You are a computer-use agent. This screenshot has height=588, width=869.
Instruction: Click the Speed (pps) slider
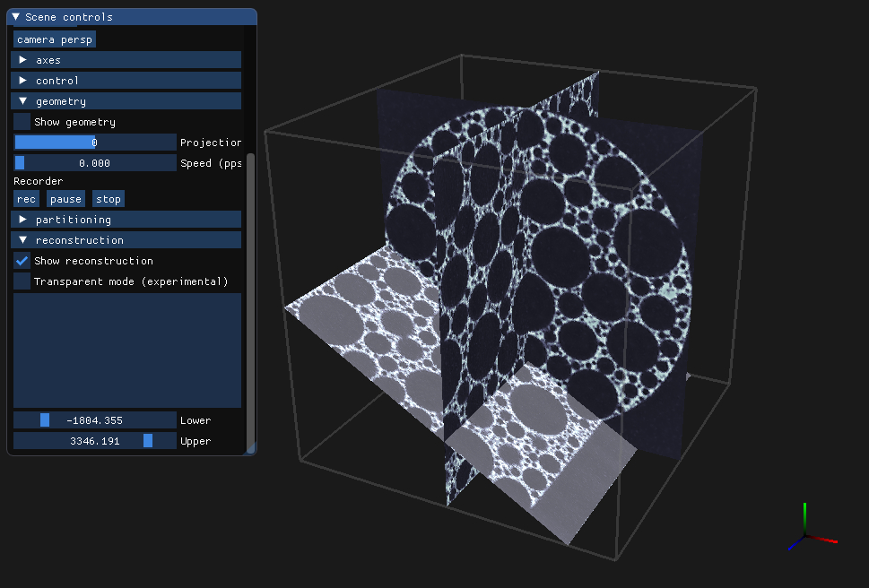[94, 163]
